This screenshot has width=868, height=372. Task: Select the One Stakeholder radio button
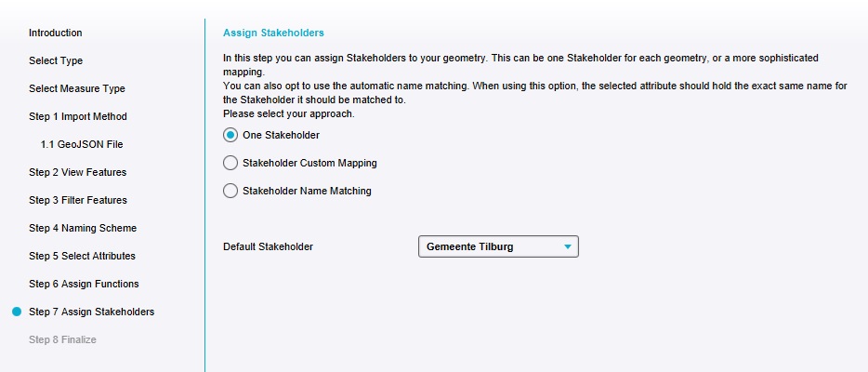(x=230, y=135)
